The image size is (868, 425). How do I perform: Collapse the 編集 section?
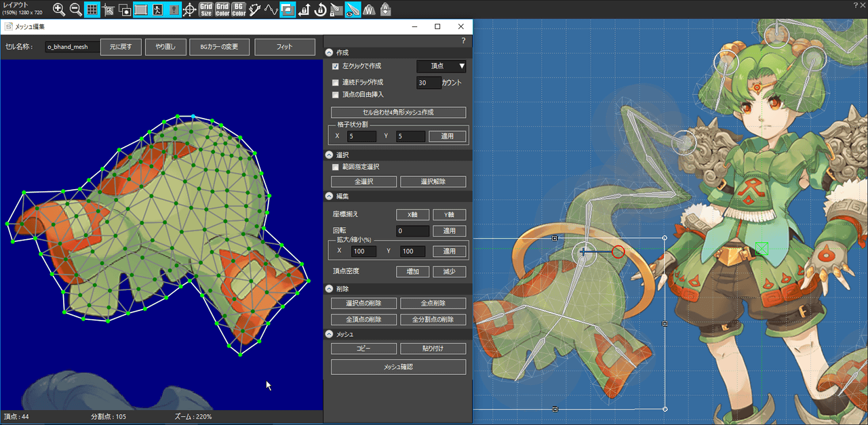[330, 197]
